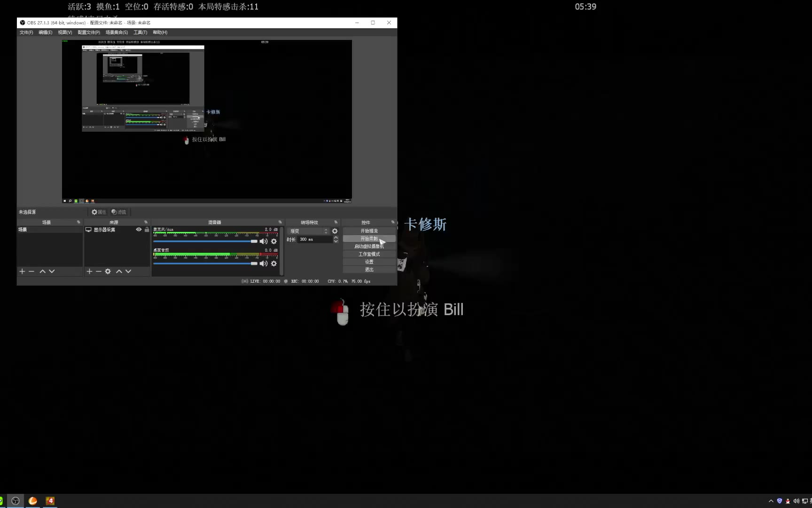Click the 滤镜 filters button
Viewport: 812px width, 508px height.
pyautogui.click(x=119, y=212)
